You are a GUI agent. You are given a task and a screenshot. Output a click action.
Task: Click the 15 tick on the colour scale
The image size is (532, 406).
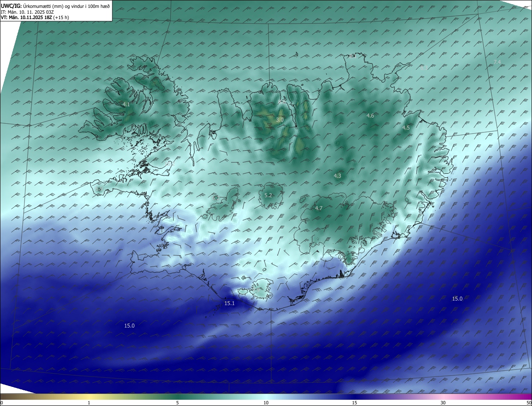pos(355,403)
